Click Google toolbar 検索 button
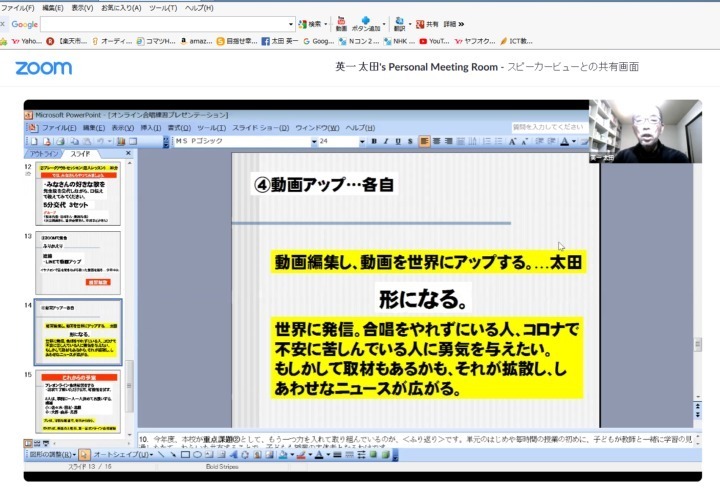 click(310, 24)
